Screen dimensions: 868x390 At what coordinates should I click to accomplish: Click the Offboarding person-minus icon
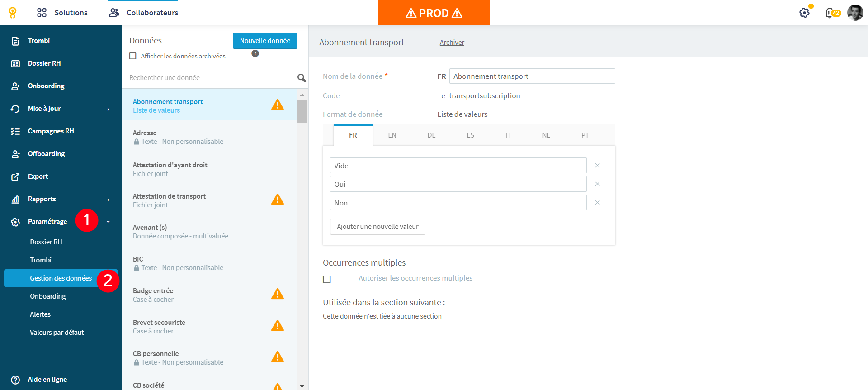click(15, 154)
